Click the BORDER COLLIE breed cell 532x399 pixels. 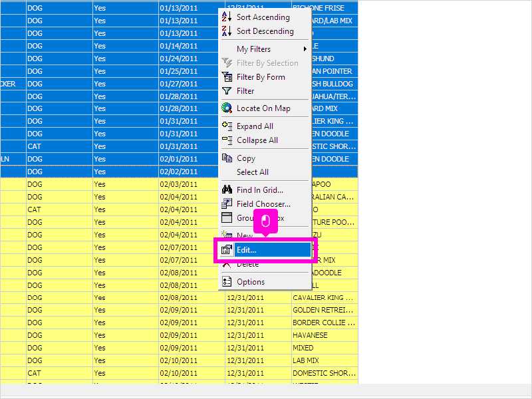pos(325,323)
